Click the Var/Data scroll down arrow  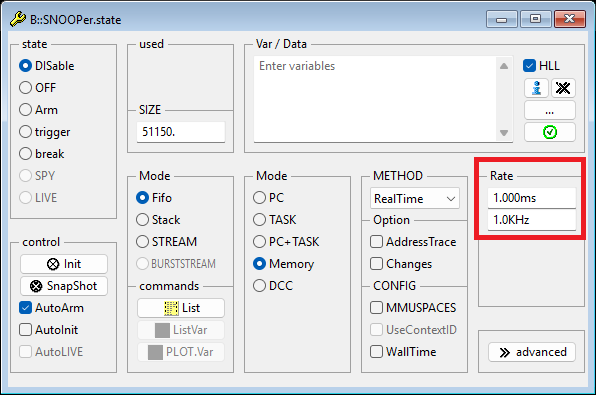point(504,133)
